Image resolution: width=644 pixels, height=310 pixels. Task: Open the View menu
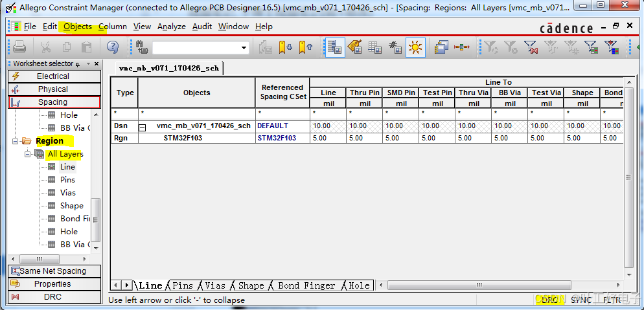142,27
